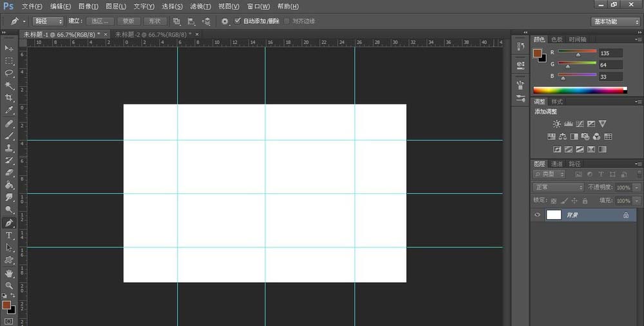
Task: Select the Zoom magnifier tool
Action: 9,285
